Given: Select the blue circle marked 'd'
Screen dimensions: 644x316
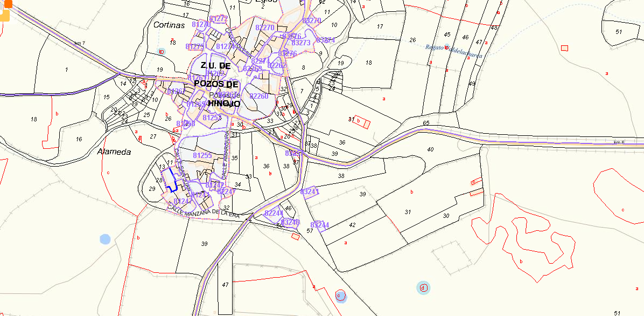Looking at the screenshot, I should click(423, 287).
